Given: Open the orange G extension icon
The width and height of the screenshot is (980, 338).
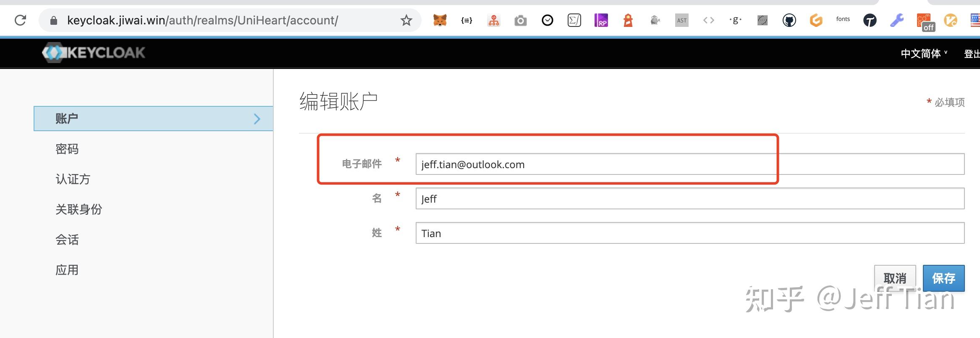Looking at the screenshot, I should 816,20.
